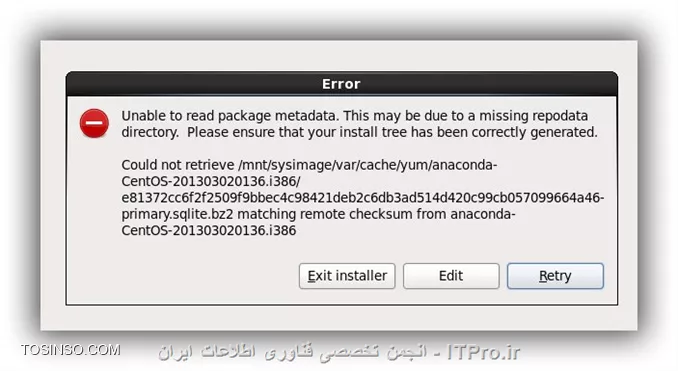Click the last CentOS-20130302036.i386 line
Image resolution: width=678 pixels, height=371 pixels.
pos(208,230)
